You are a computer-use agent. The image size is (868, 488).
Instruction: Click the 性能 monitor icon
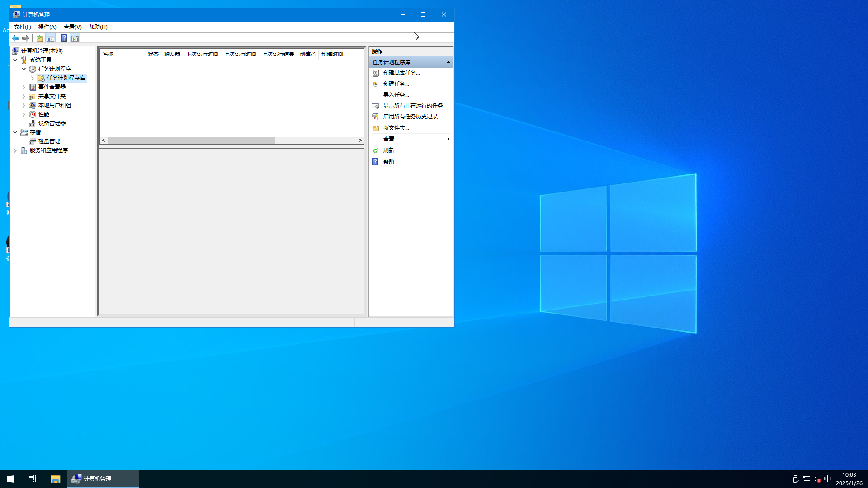coord(33,114)
